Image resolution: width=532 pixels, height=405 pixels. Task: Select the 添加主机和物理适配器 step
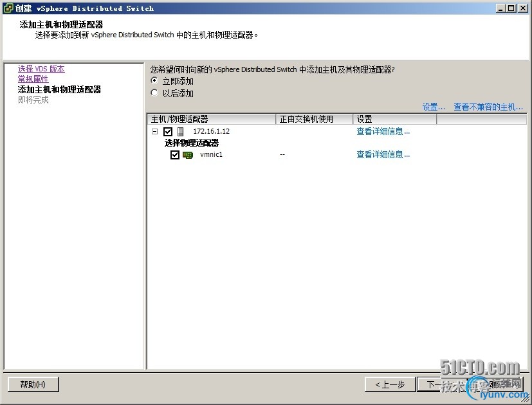pyautogui.click(x=59, y=89)
